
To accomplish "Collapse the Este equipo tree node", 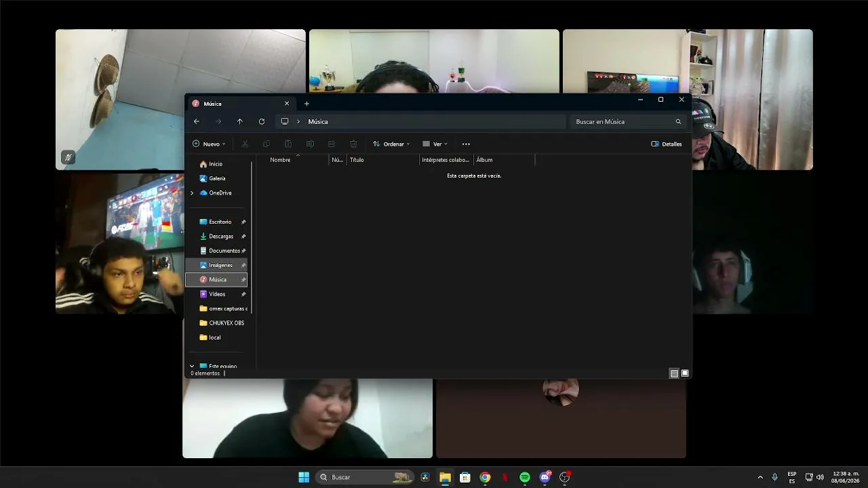I will point(192,366).
